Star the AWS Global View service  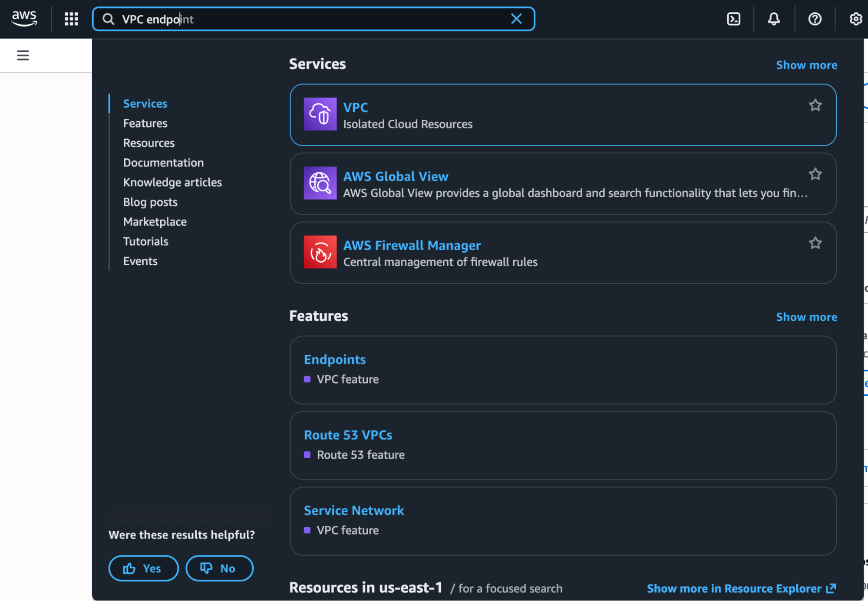tap(815, 174)
